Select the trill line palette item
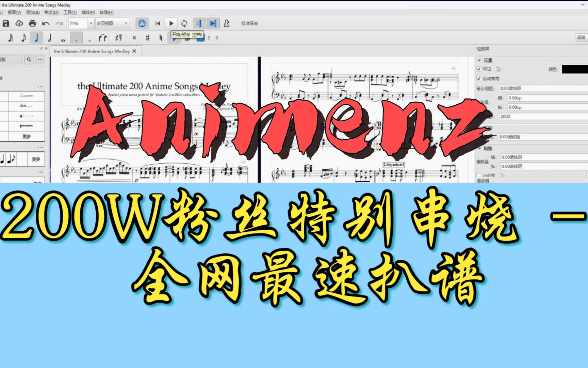This screenshot has width=588, height=368. coord(26,126)
